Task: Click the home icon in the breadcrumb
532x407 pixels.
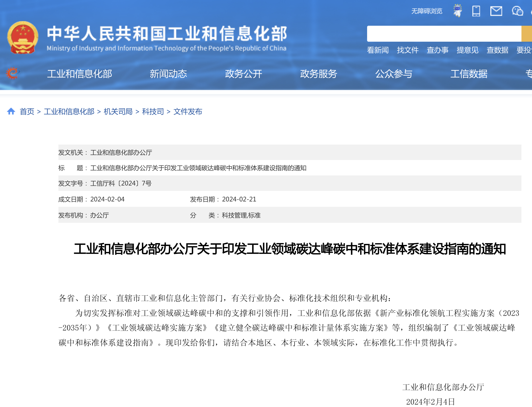Action: [11, 111]
